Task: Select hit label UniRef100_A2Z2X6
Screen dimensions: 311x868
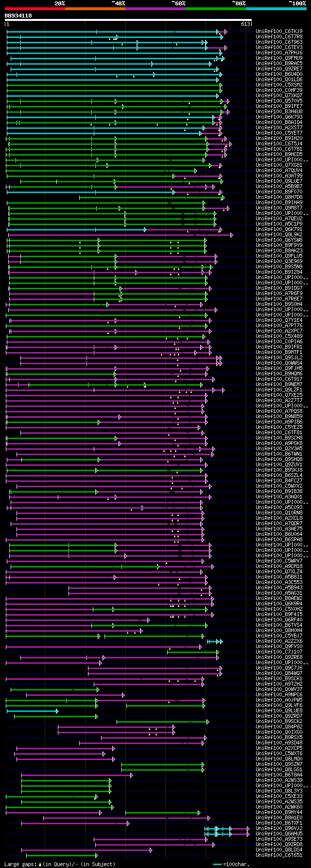Action: tap(279, 641)
